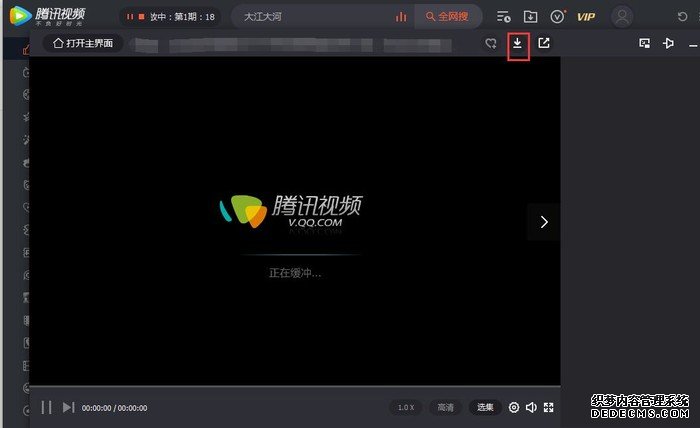The image size is (700, 428).
Task: Pause the video in the player
Action: [46, 407]
